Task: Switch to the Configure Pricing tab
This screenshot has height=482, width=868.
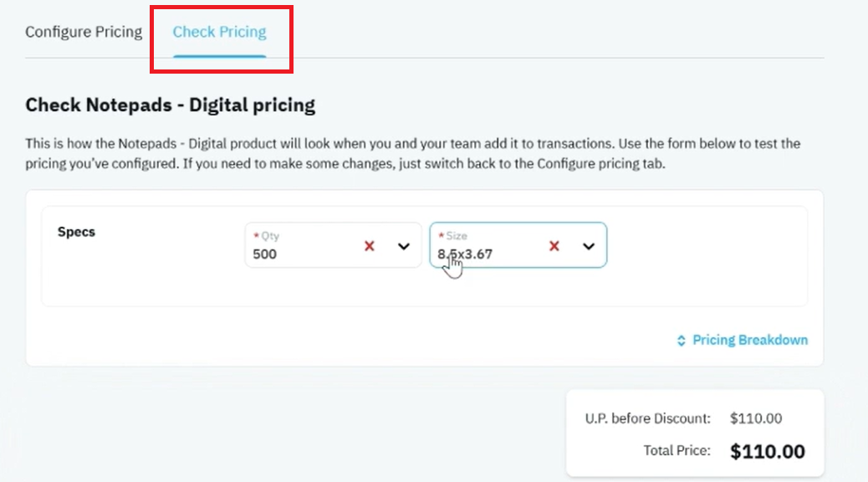Action: (x=84, y=32)
